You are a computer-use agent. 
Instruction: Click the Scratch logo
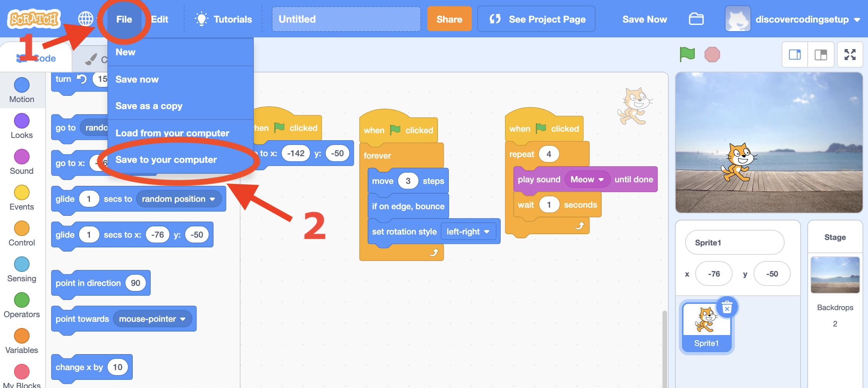click(x=34, y=19)
